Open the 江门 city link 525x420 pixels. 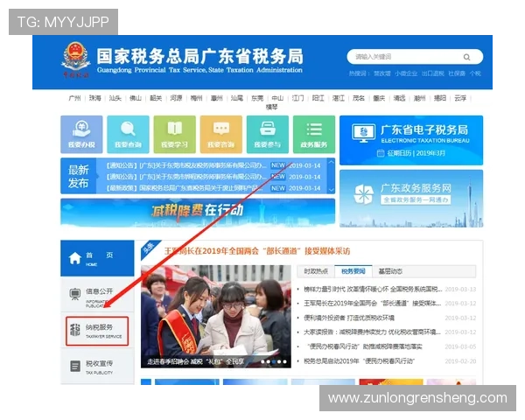coord(297,98)
